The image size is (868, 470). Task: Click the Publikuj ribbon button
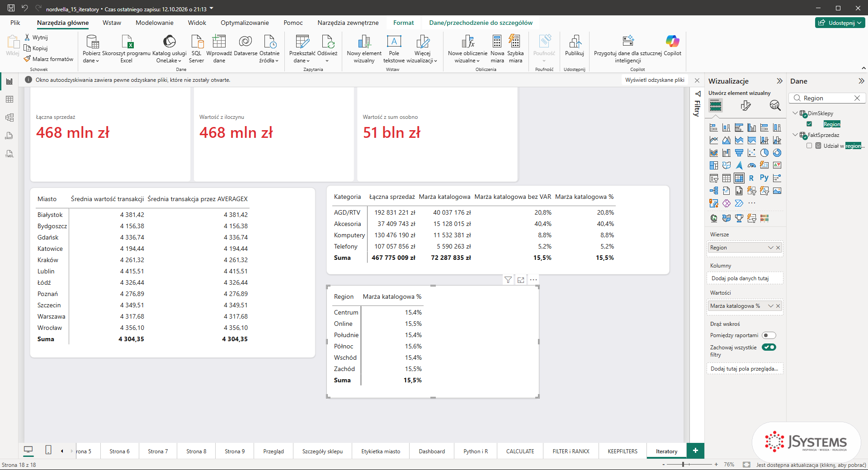575,45
